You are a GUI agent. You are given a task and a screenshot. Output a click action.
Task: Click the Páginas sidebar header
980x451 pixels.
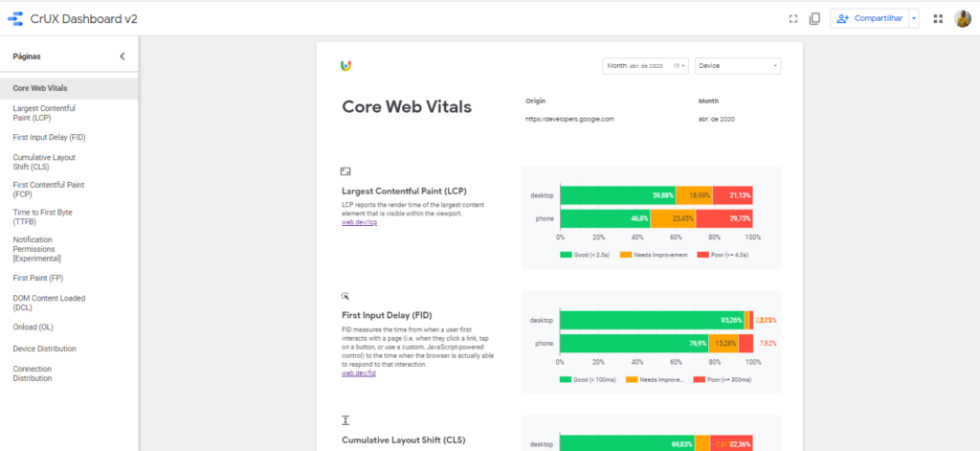point(27,56)
